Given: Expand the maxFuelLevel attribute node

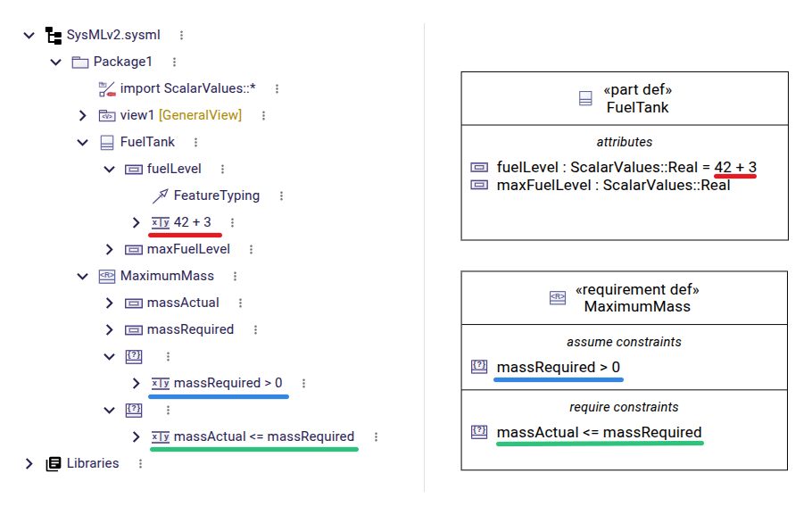Looking at the screenshot, I should pos(109,250).
